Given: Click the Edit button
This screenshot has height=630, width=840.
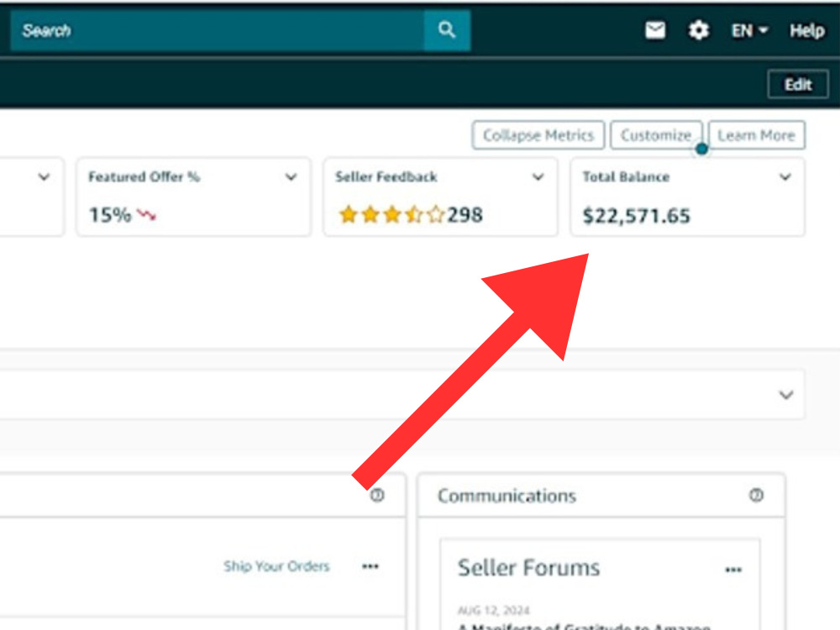Looking at the screenshot, I should coord(798,84).
